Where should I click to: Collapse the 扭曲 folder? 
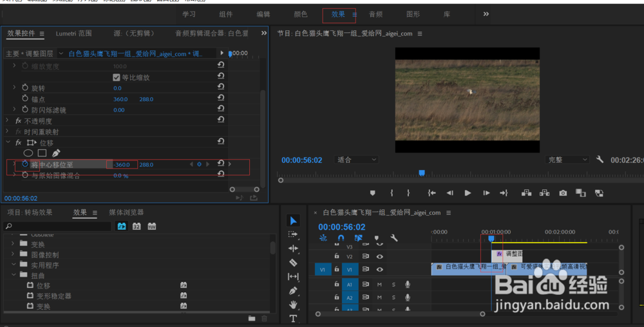(x=14, y=275)
